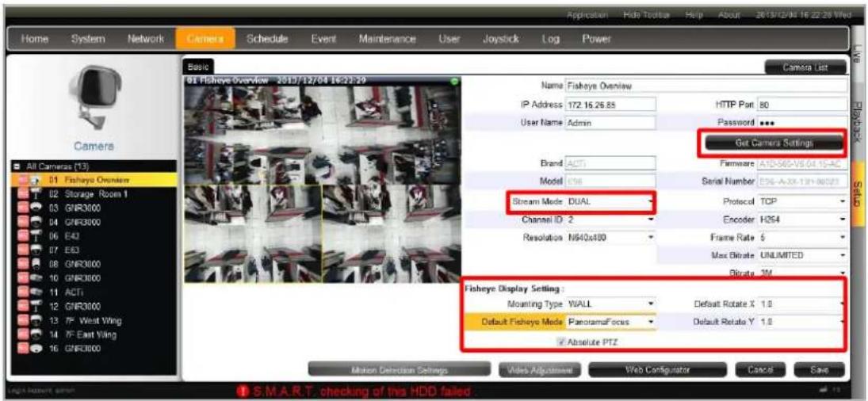The height and width of the screenshot is (401, 868).
Task: Click the box camera icon beside 02 Storage Room 1
Action: point(35,195)
